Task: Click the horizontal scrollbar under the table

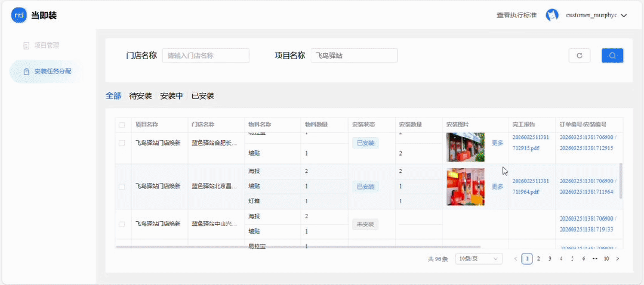Action: [298, 246]
